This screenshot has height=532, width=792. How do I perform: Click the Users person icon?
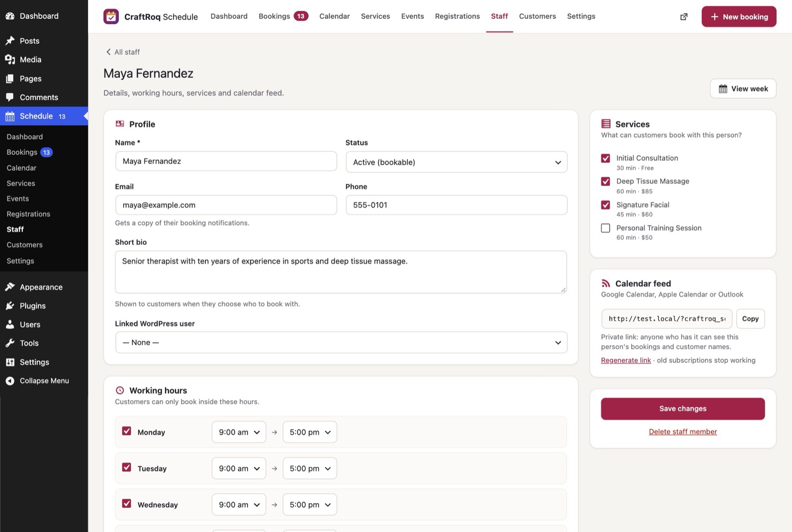point(10,325)
